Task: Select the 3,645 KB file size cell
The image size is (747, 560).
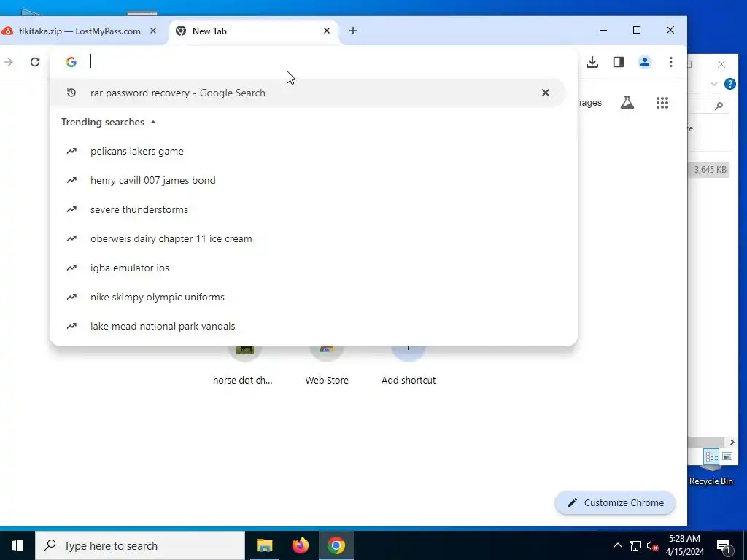Action: click(710, 169)
